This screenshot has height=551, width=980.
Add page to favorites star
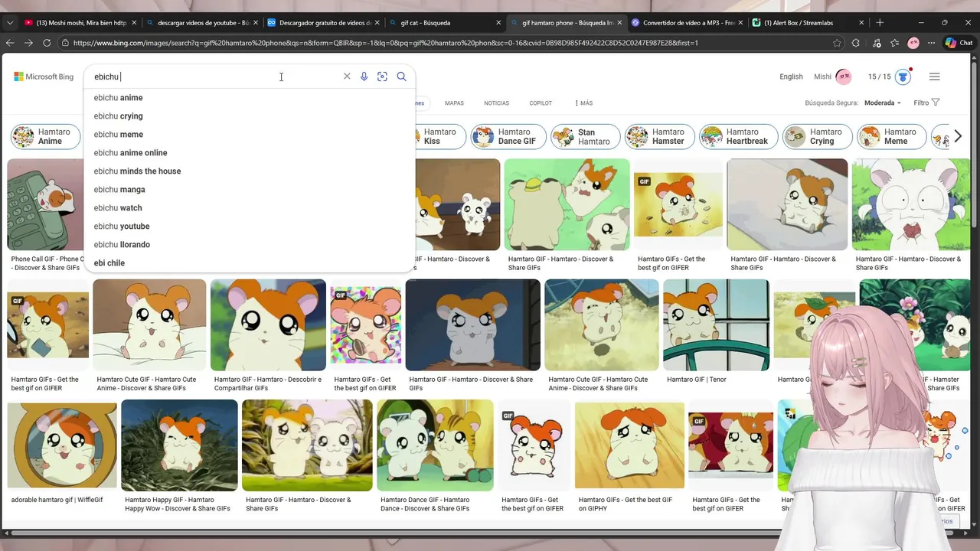pyautogui.click(x=837, y=43)
